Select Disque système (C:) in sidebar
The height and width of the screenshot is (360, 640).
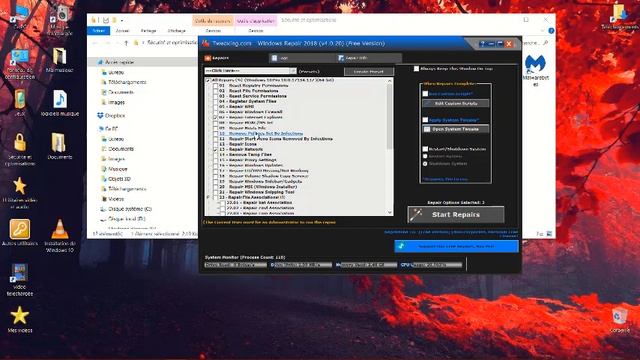coord(126,209)
